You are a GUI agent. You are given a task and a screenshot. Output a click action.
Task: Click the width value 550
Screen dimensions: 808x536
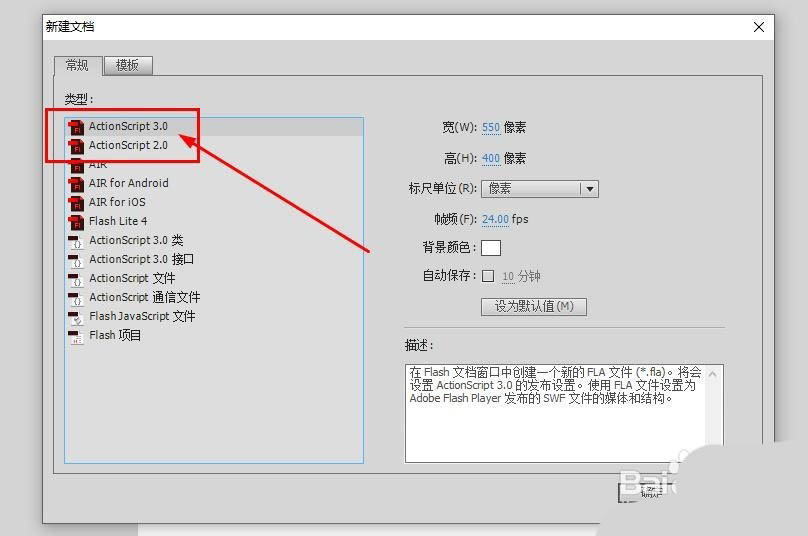(491, 127)
